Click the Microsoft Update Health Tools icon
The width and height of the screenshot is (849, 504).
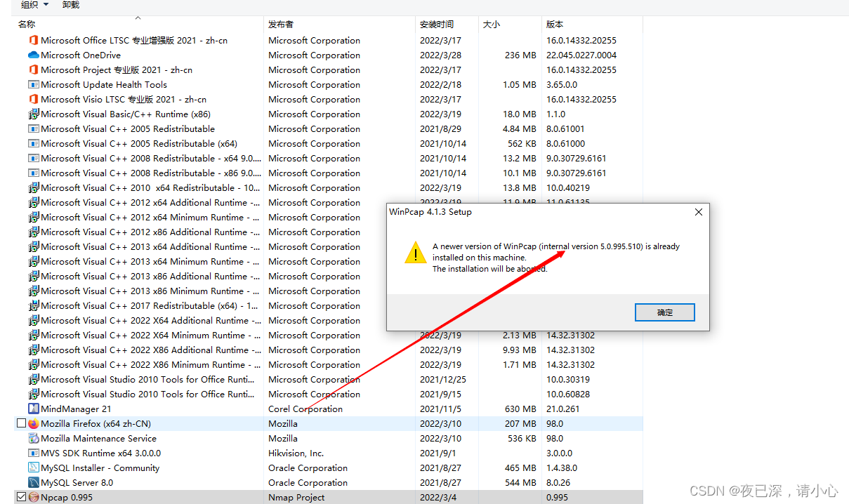[x=34, y=84]
